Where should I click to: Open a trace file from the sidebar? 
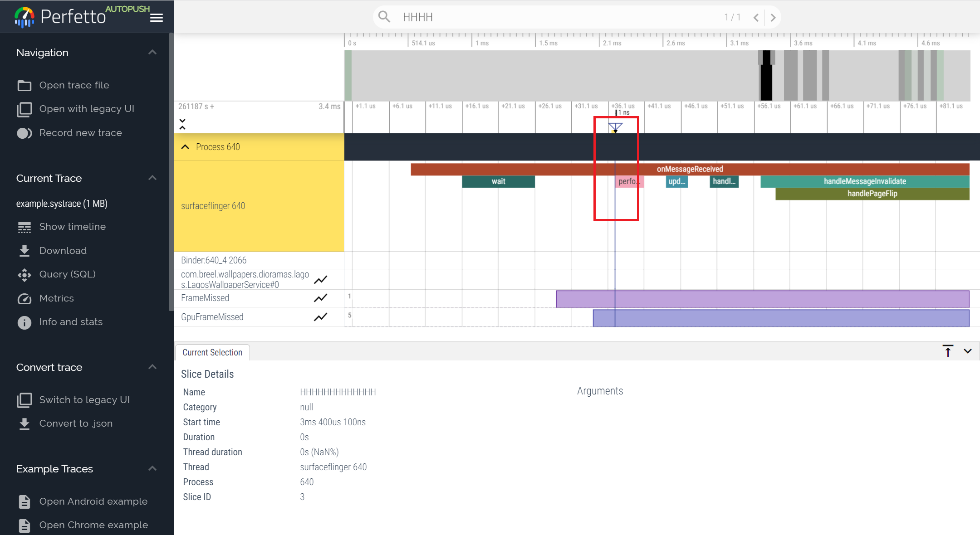click(x=74, y=85)
